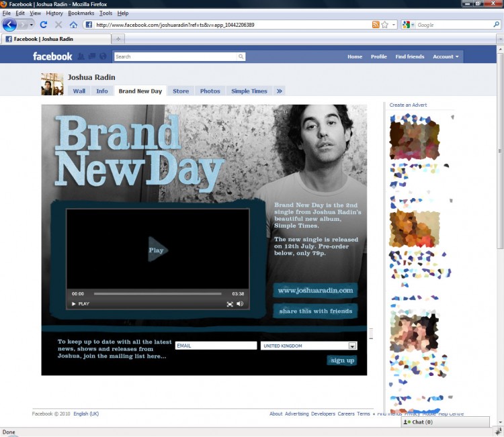Viewport: 504px width, 437px height.
Task: Click the Developers footer link
Action: pos(323,414)
